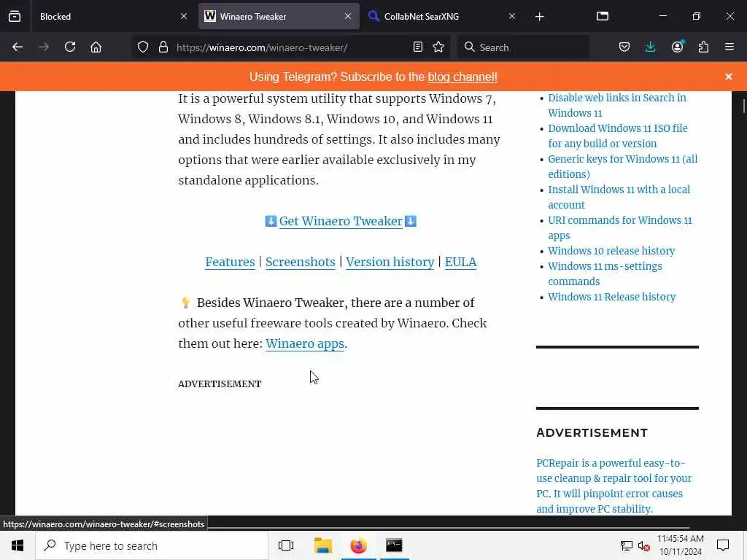The width and height of the screenshot is (747, 560).
Task: Open the Firefox application hamburger menu
Action: tap(729, 47)
